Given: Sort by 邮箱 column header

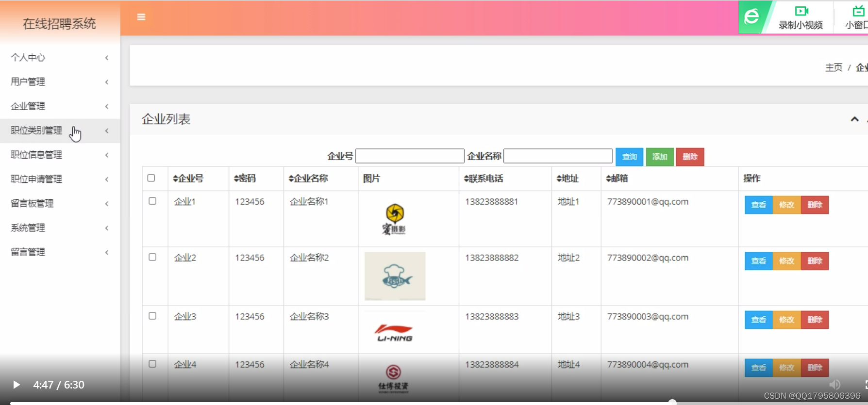Looking at the screenshot, I should (x=617, y=178).
